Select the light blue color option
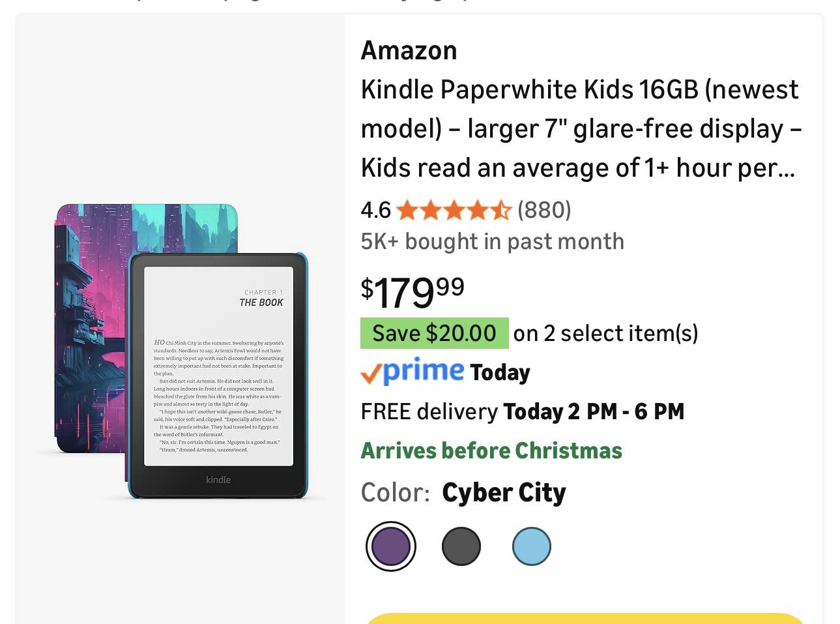The image size is (840, 624). pyautogui.click(x=532, y=546)
